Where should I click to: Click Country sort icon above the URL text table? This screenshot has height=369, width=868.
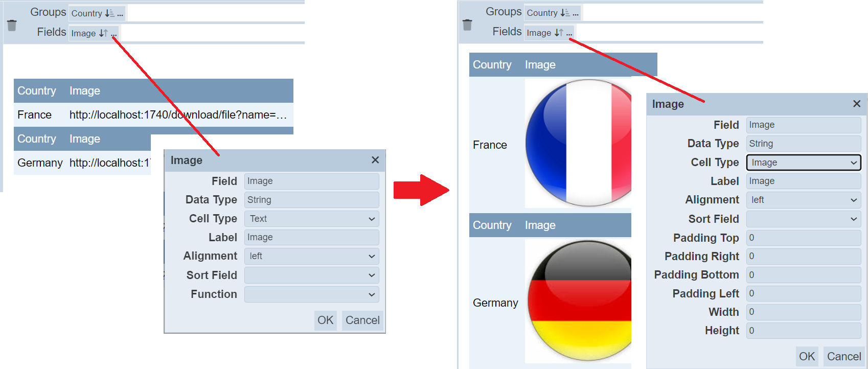(109, 13)
